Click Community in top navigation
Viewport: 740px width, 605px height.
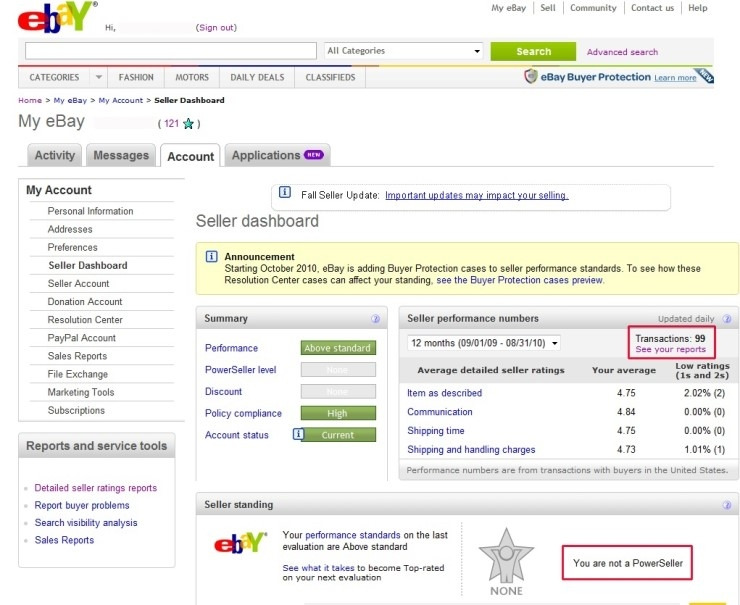(593, 8)
